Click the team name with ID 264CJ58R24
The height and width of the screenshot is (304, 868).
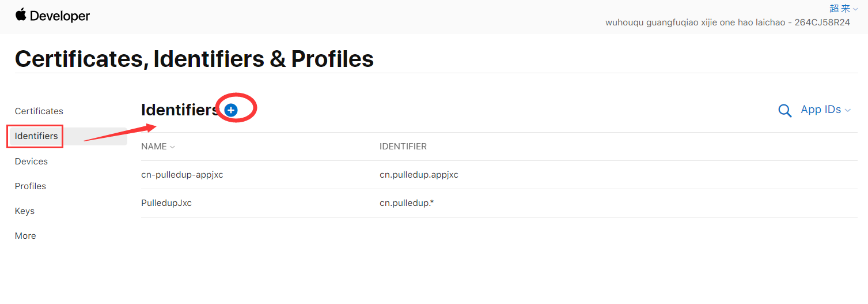pyautogui.click(x=727, y=22)
